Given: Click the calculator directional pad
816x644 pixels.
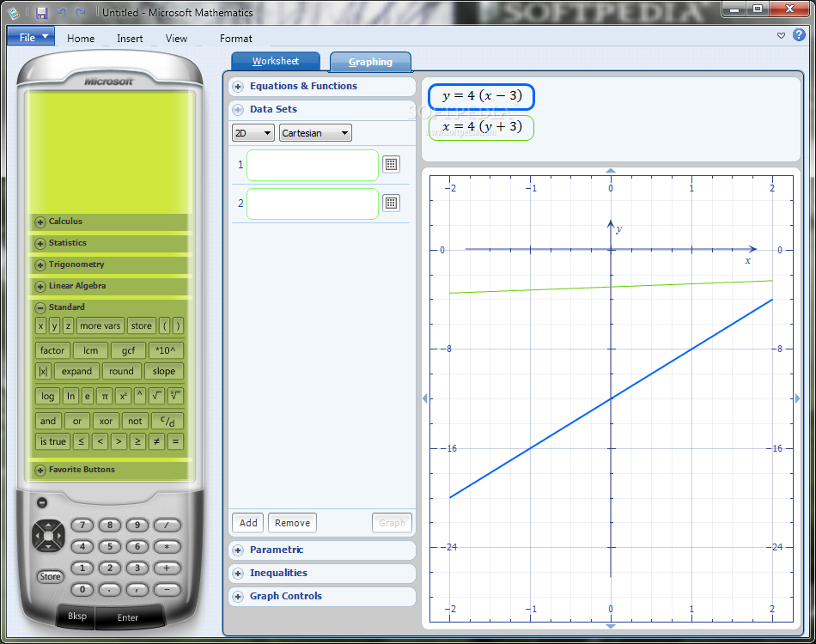Looking at the screenshot, I should (x=48, y=535).
